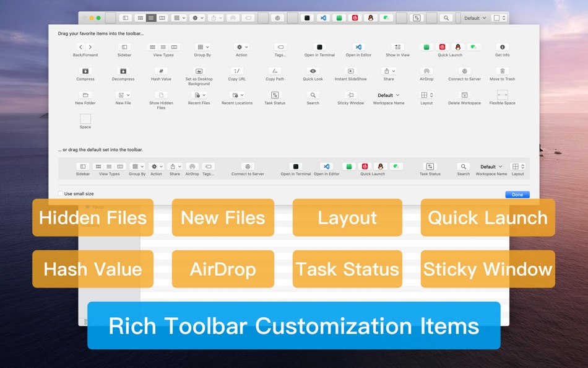The width and height of the screenshot is (588, 368).
Task: Open the Default workspace dropdown in the window toolbar
Action: click(x=475, y=17)
